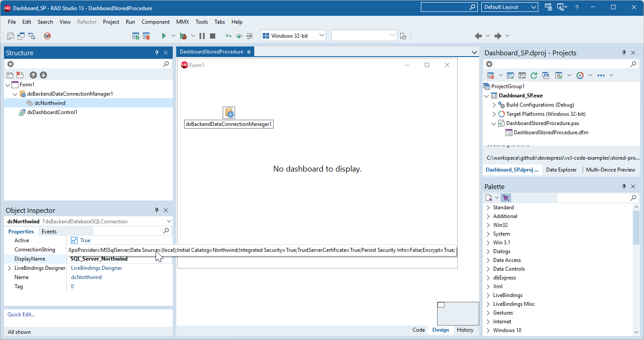Select dcNorthwind in the Structure tree
This screenshot has height=340, width=644.
pyautogui.click(x=50, y=103)
